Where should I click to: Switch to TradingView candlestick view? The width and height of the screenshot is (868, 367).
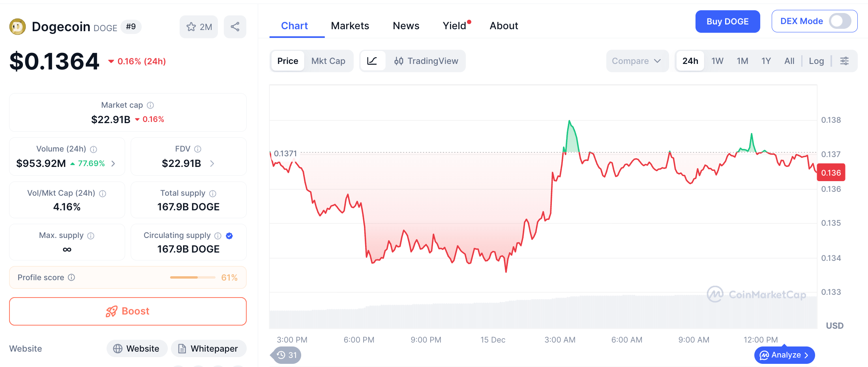426,61
